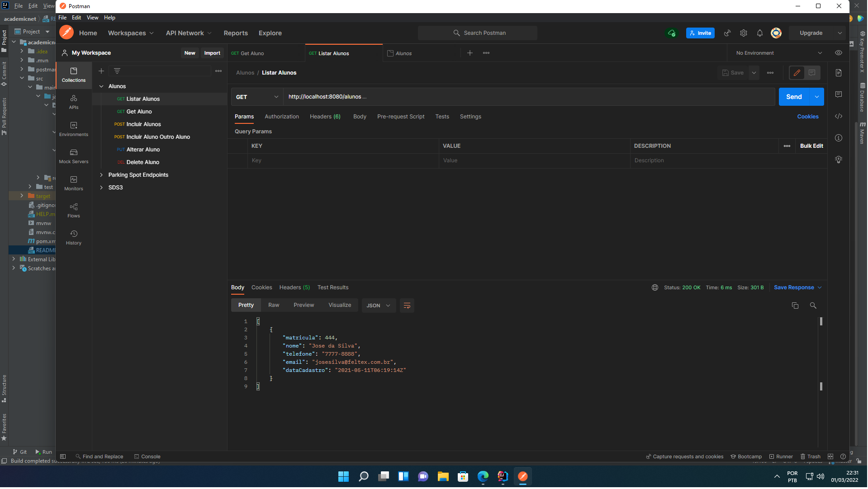Send the Listar Alunos request
Image resolution: width=868 pixels, height=489 pixels.
tap(794, 96)
